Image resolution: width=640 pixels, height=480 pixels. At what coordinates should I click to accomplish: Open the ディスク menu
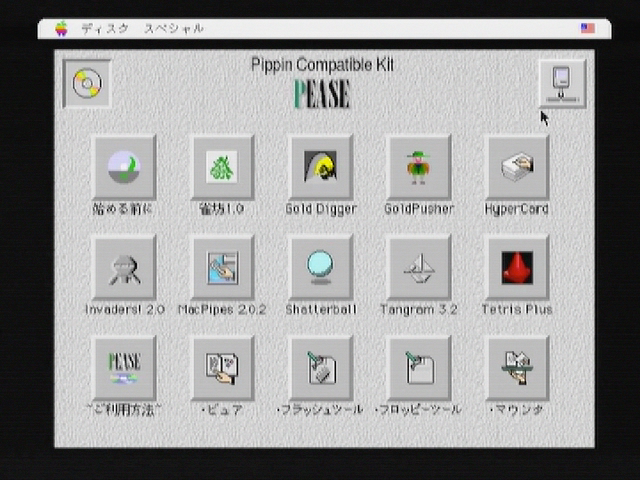tap(105, 29)
